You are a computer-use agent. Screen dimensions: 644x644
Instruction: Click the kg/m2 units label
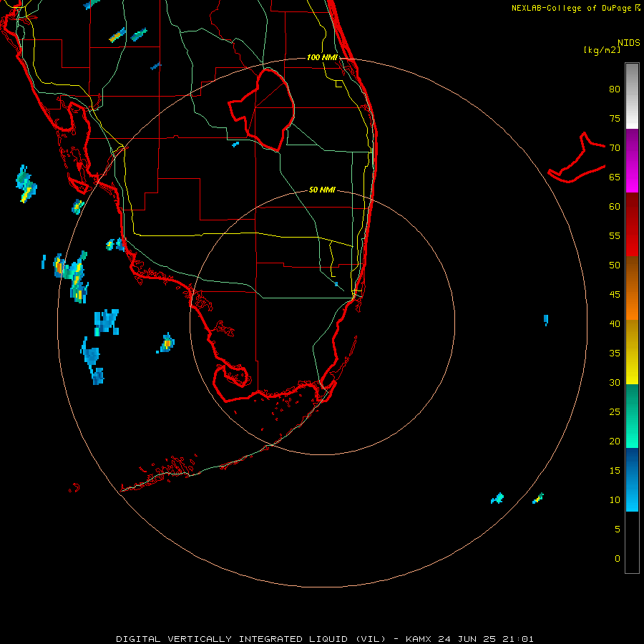[602, 50]
